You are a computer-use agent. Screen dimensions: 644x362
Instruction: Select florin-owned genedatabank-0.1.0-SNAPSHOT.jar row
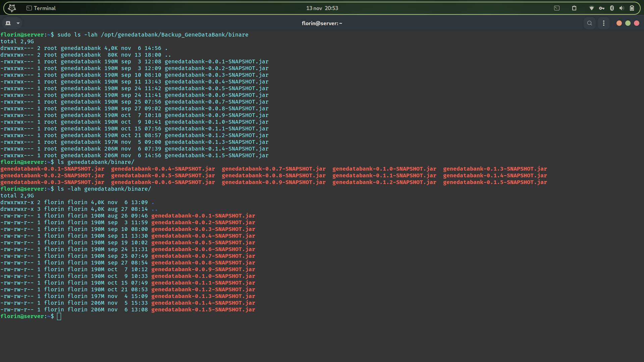click(128, 276)
